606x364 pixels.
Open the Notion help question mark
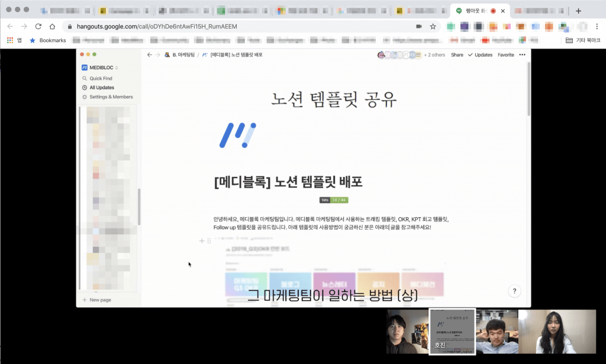click(x=514, y=291)
